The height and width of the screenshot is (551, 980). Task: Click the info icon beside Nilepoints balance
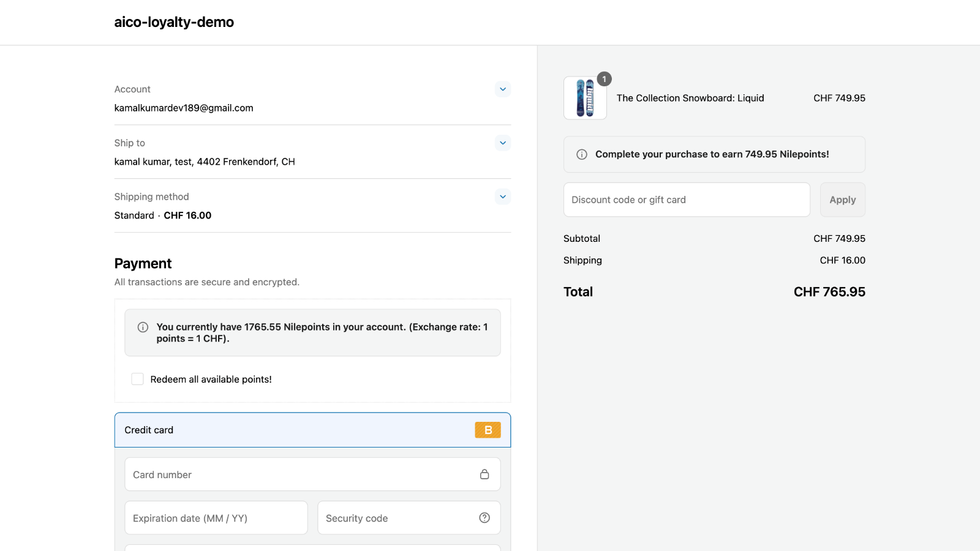pos(143,327)
